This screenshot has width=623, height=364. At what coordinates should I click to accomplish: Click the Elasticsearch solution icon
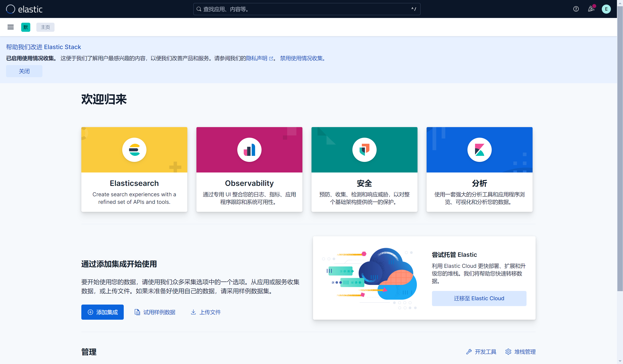(x=134, y=150)
